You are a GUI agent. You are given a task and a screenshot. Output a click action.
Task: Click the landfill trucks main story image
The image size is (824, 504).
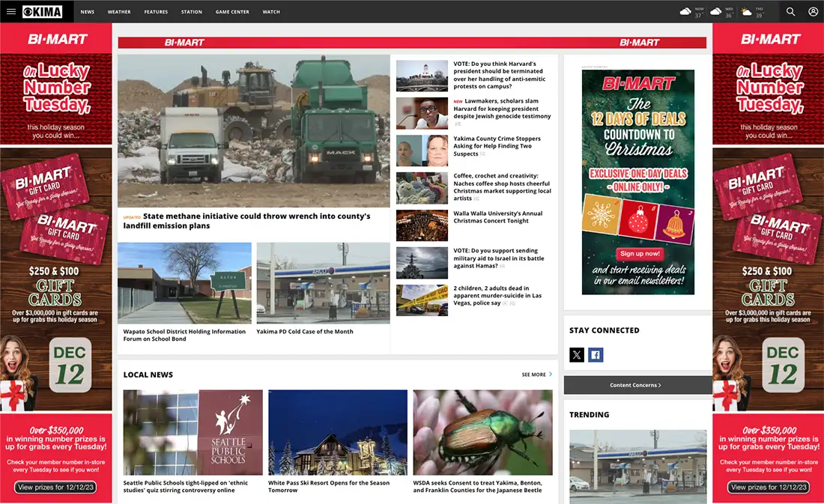point(254,131)
